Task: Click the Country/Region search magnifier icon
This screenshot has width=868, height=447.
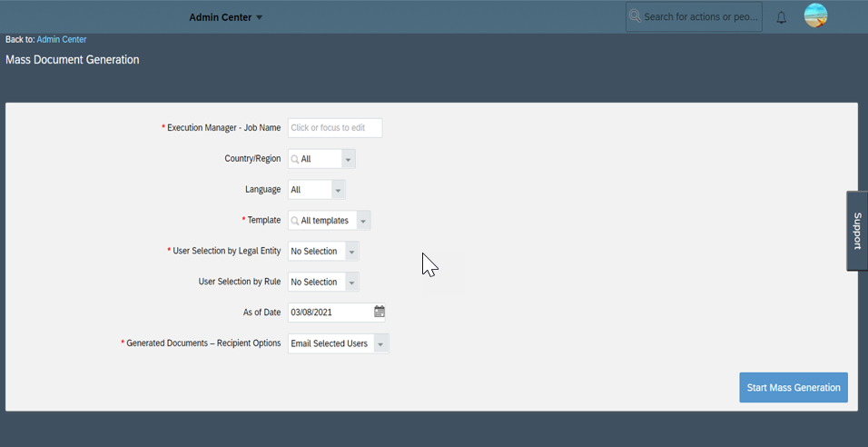Action: click(x=295, y=159)
